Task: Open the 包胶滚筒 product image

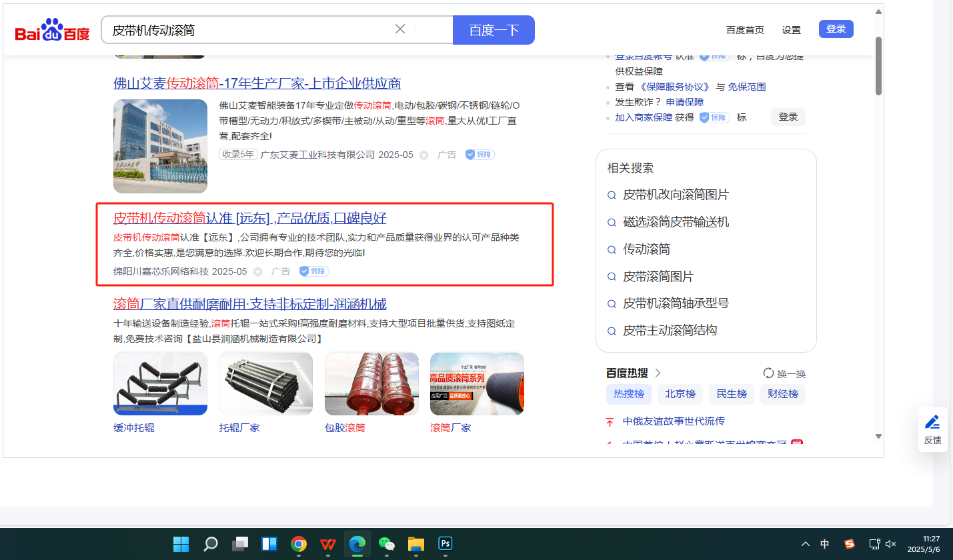Action: 371,383
